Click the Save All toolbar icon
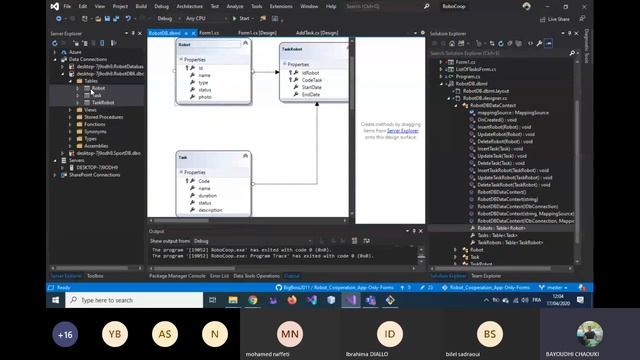 [x=116, y=18]
